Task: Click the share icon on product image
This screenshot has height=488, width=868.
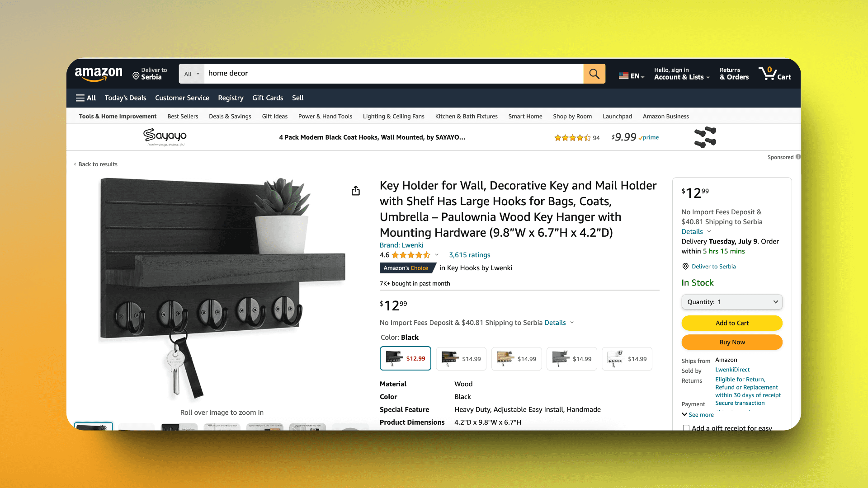Action: point(355,191)
